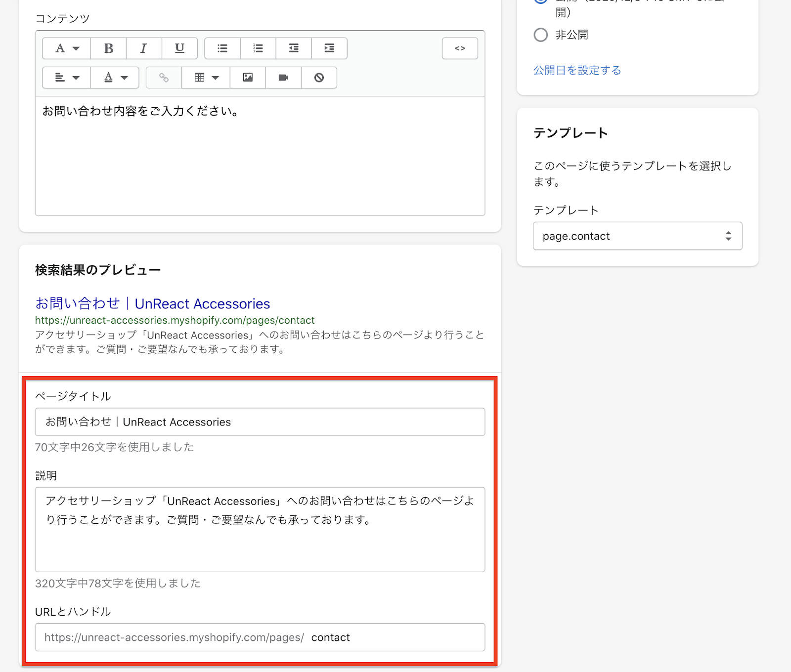The height and width of the screenshot is (672, 791).
Task: Select the 非公開 radio option
Action: tap(541, 35)
